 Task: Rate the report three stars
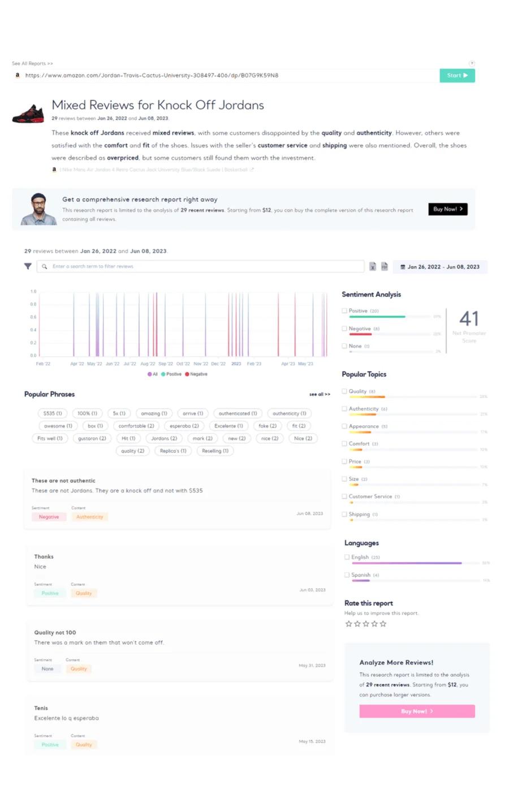click(366, 624)
